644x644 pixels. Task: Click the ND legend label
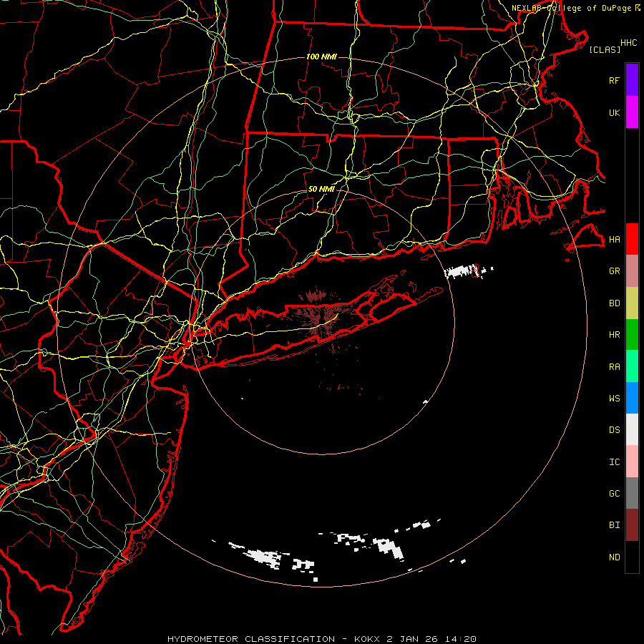coord(615,557)
